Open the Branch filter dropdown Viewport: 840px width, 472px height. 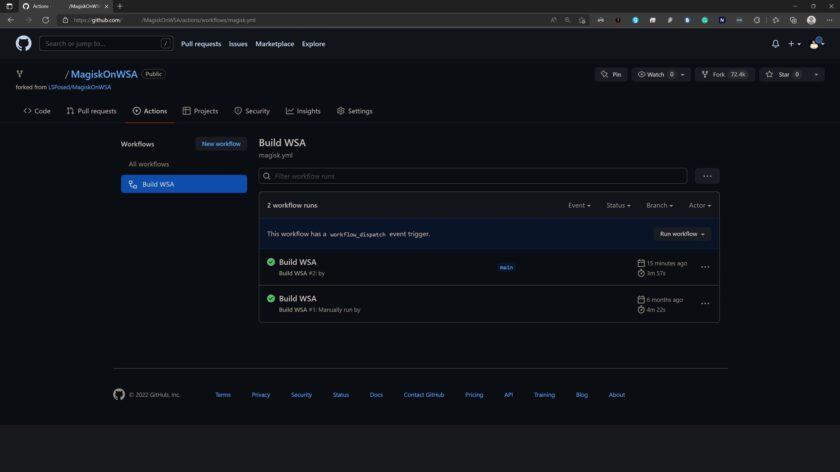tap(659, 205)
